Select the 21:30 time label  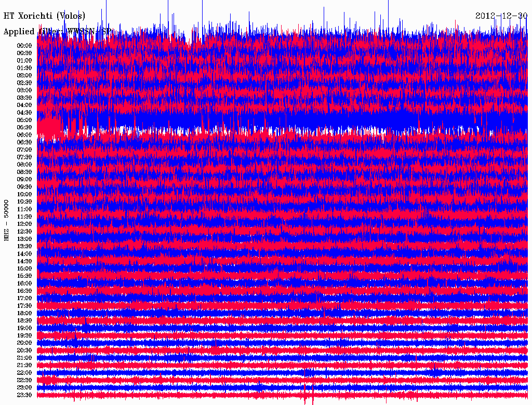point(24,366)
